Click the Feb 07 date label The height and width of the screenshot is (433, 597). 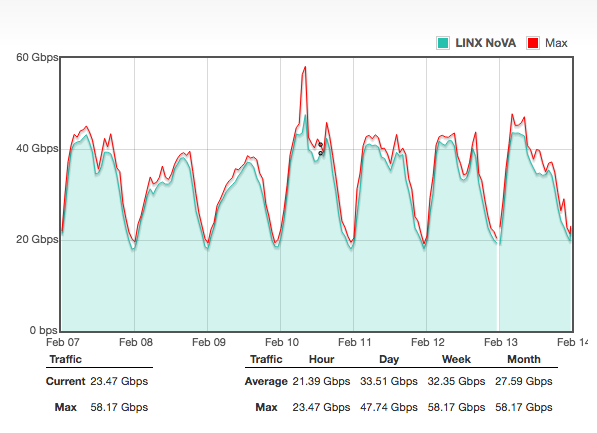coord(63,342)
